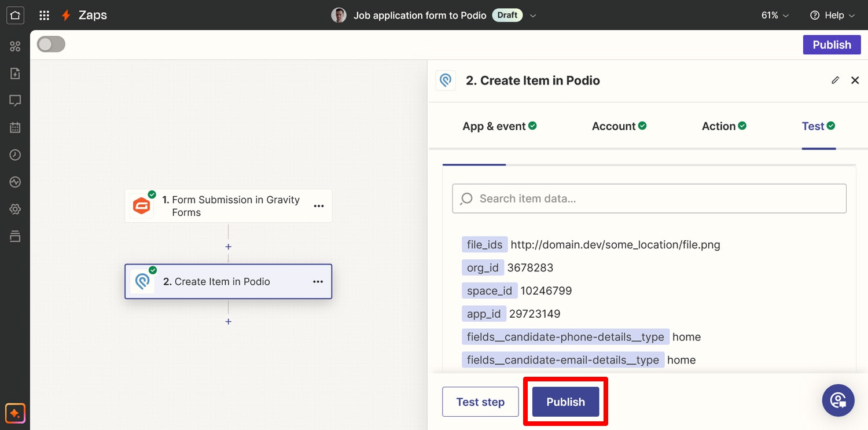This screenshot has width=868, height=430.
Task: Click the top-right Publish button
Action: 832,45
